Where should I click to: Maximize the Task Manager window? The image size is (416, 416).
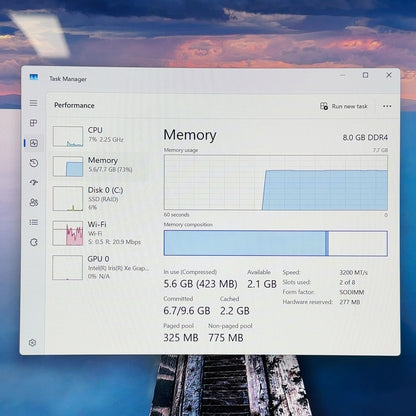(365, 75)
